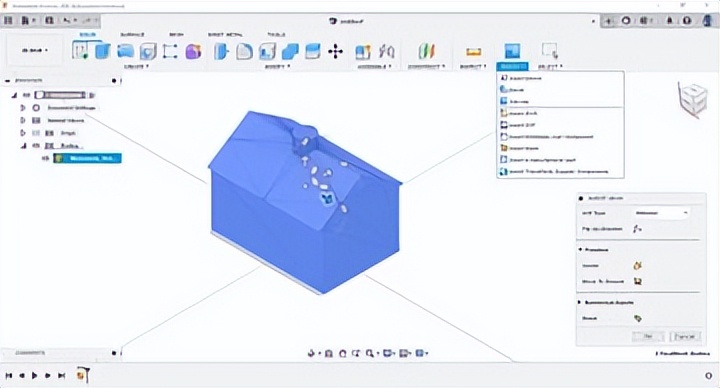Click the timeline play button
The width and height of the screenshot is (720, 388).
point(34,376)
